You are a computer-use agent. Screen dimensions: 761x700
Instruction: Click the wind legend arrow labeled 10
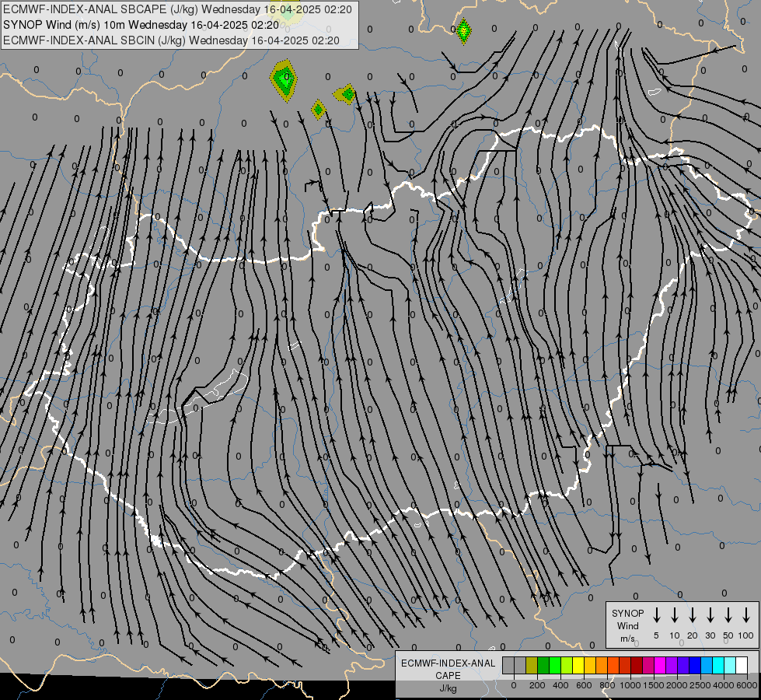674,615
